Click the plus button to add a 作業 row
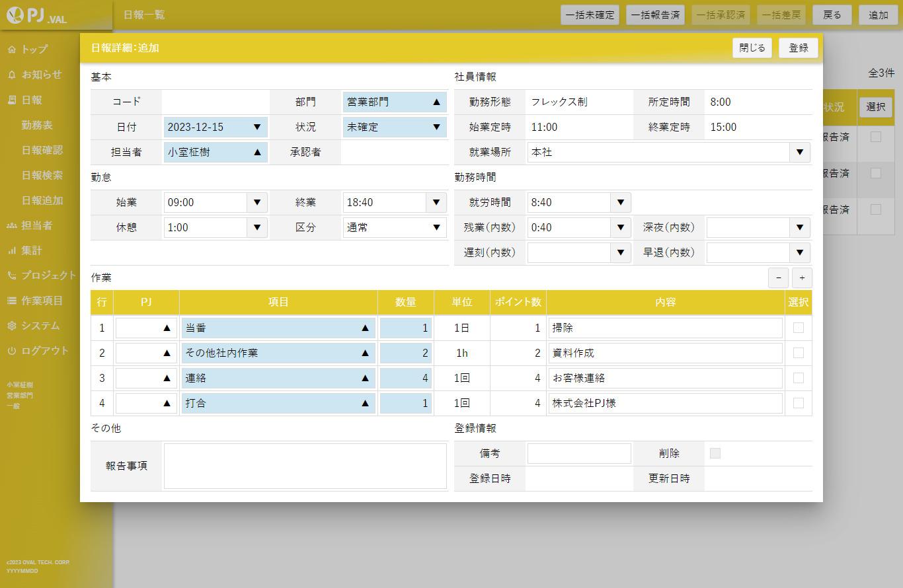903x588 pixels. point(802,277)
